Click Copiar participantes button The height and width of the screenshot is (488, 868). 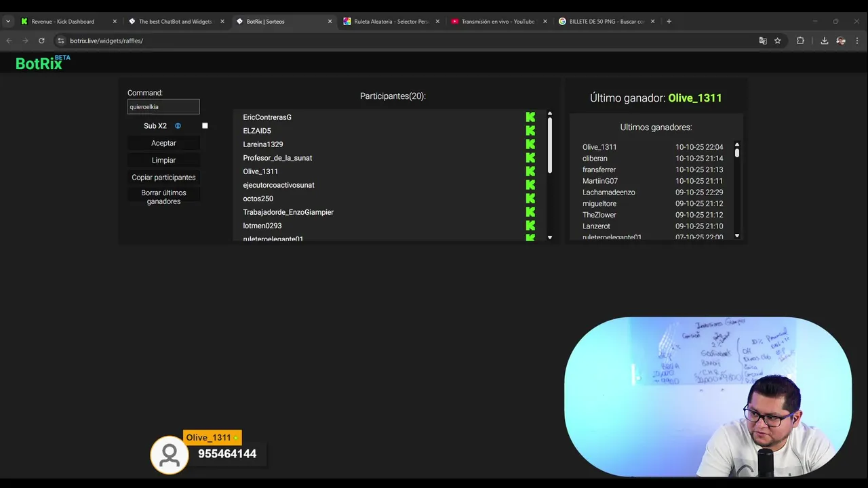pos(163,178)
